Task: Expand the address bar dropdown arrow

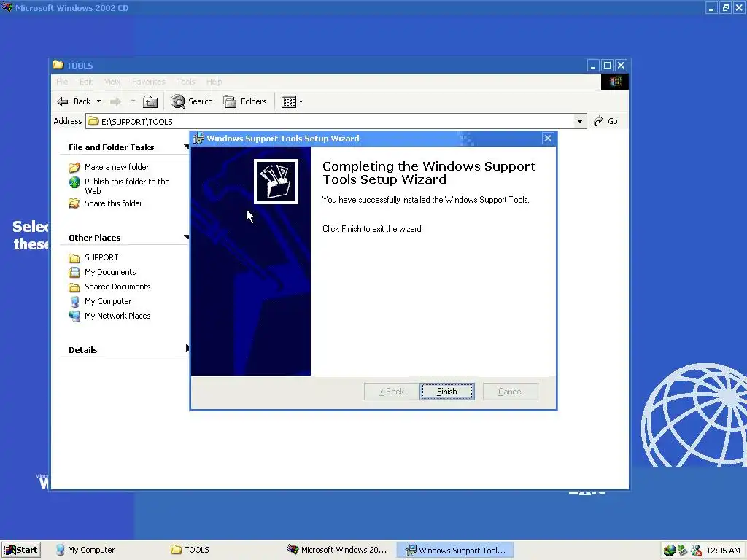Action: tap(580, 121)
